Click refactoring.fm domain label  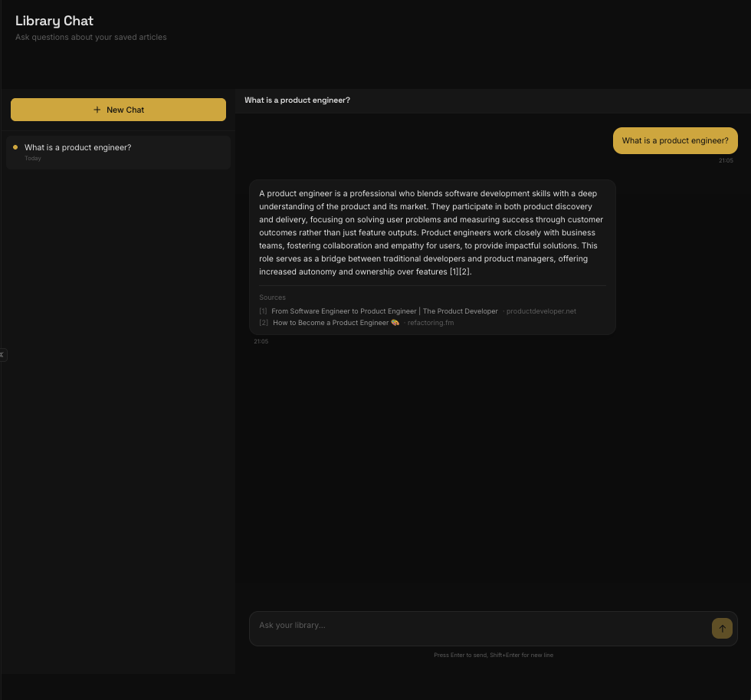click(x=431, y=323)
